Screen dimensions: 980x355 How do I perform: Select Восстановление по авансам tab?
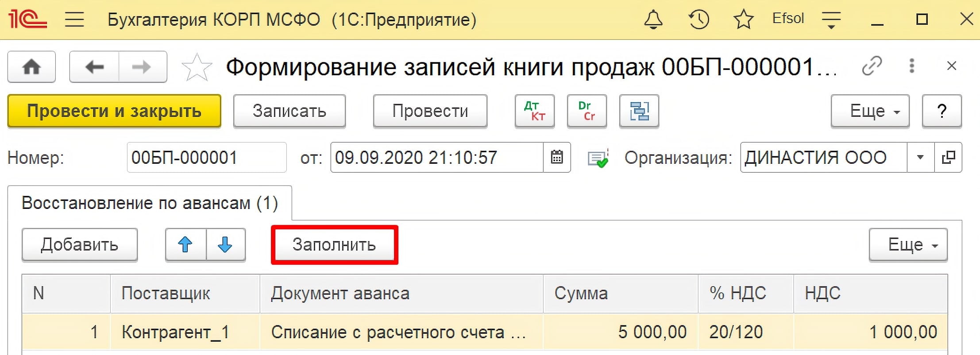pos(150,203)
